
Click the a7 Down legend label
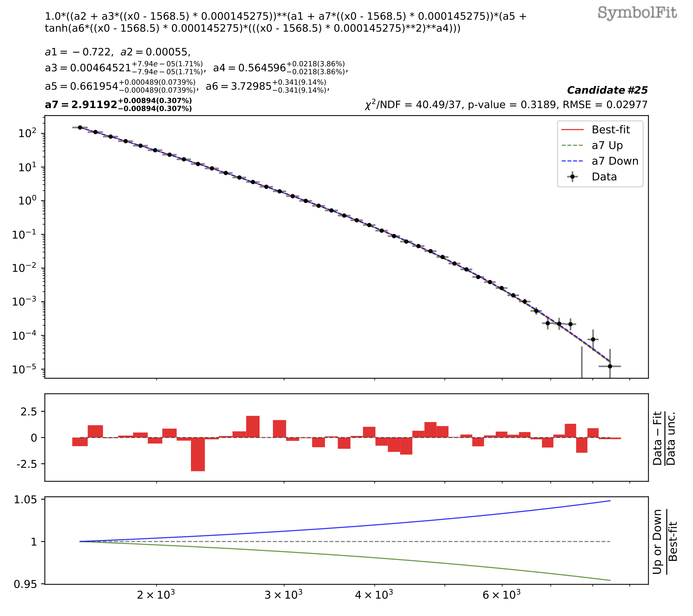point(615,161)
